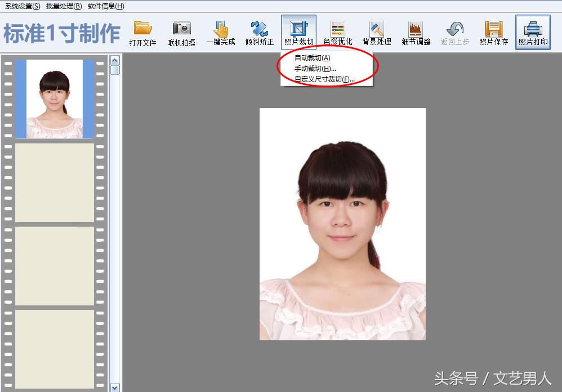Save photo using 照片保存 icon
The width and height of the screenshot is (562, 392).
[493, 33]
